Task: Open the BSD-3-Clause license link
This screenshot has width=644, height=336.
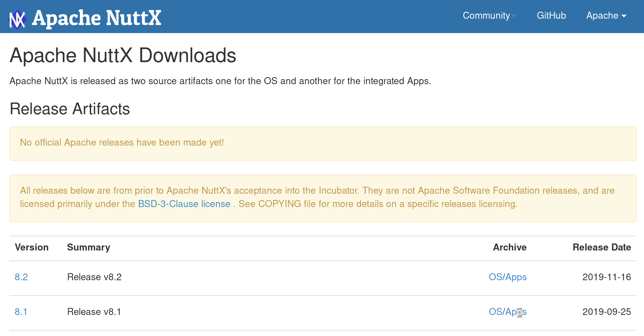Action: click(184, 204)
